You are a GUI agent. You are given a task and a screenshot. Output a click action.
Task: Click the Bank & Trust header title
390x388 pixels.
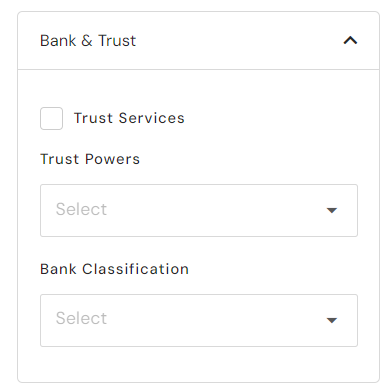(x=88, y=41)
